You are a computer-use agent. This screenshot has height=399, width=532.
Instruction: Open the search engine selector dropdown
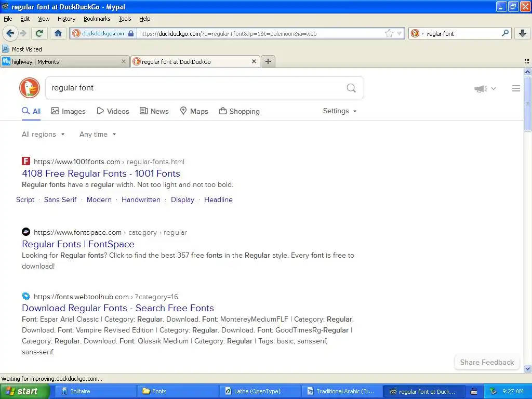click(417, 33)
